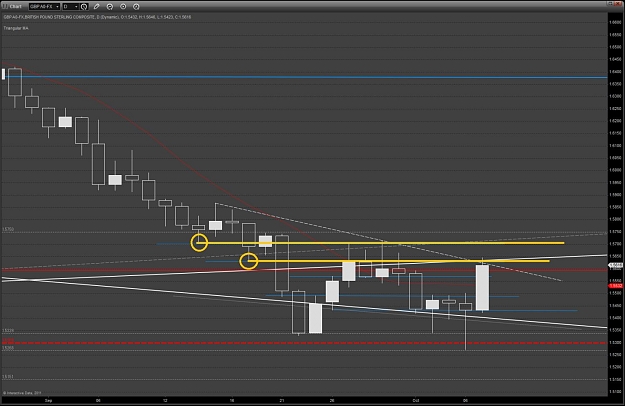Click the Sep label on the time axis
The width and height of the screenshot is (625, 406).
point(49,400)
